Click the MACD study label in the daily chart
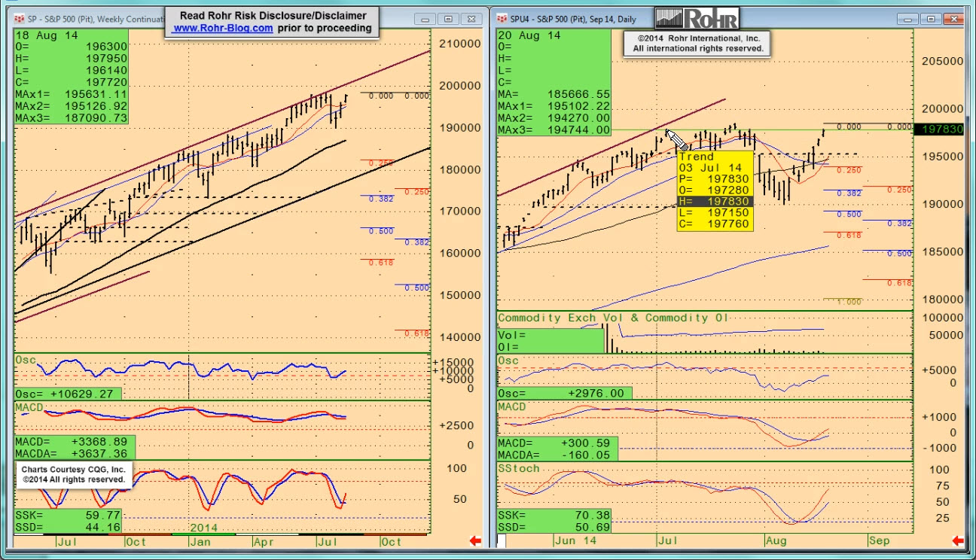Image resolution: width=976 pixels, height=560 pixels. click(x=511, y=407)
